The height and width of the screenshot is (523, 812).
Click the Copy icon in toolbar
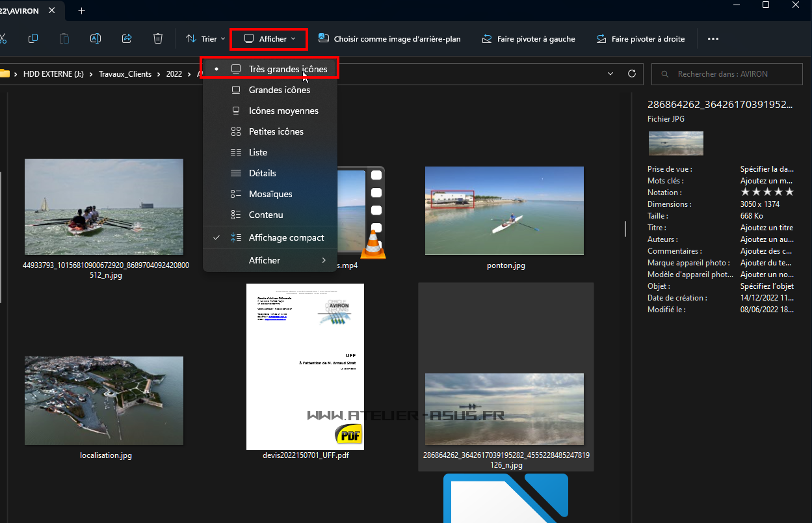[33, 39]
